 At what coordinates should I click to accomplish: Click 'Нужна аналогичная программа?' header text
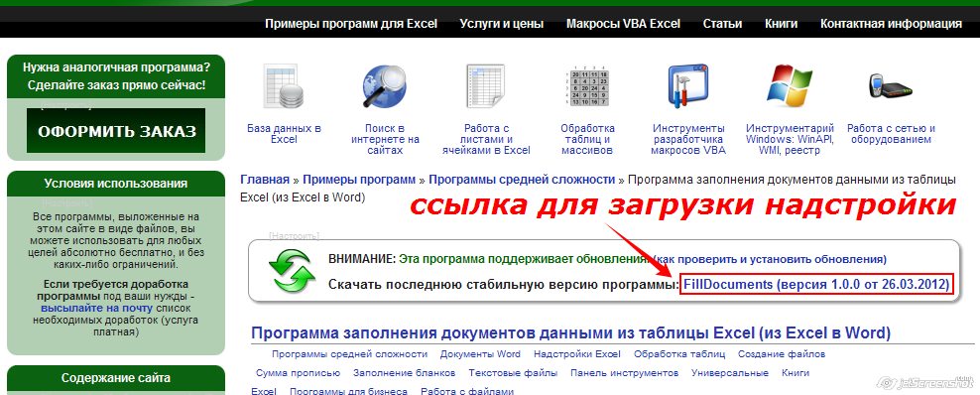pyautogui.click(x=116, y=66)
